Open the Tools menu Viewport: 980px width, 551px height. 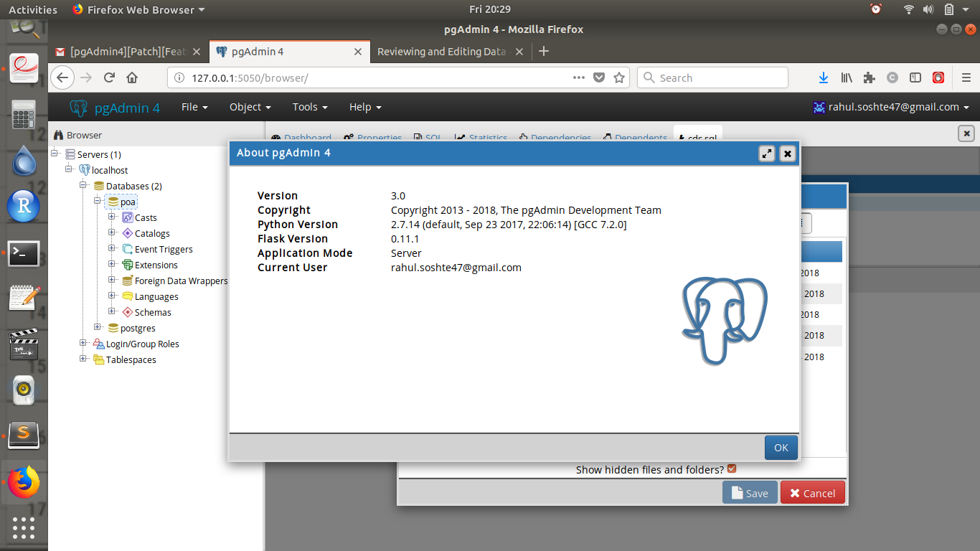coord(309,107)
